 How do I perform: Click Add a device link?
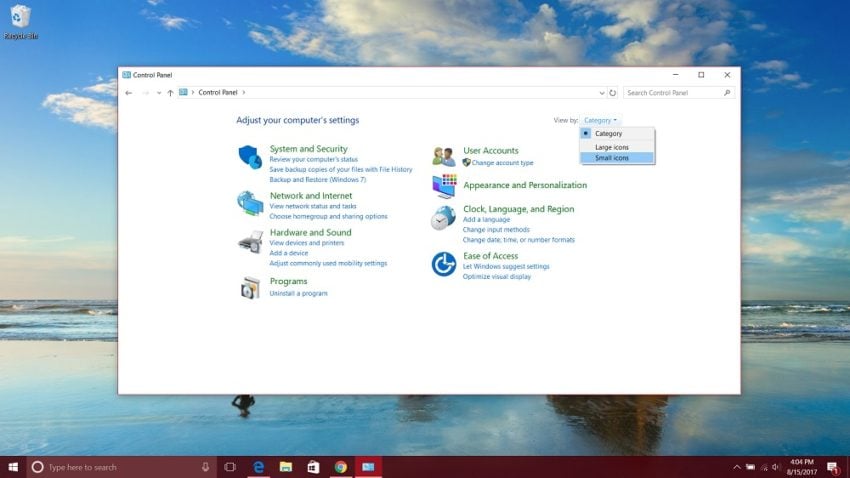tap(288, 253)
